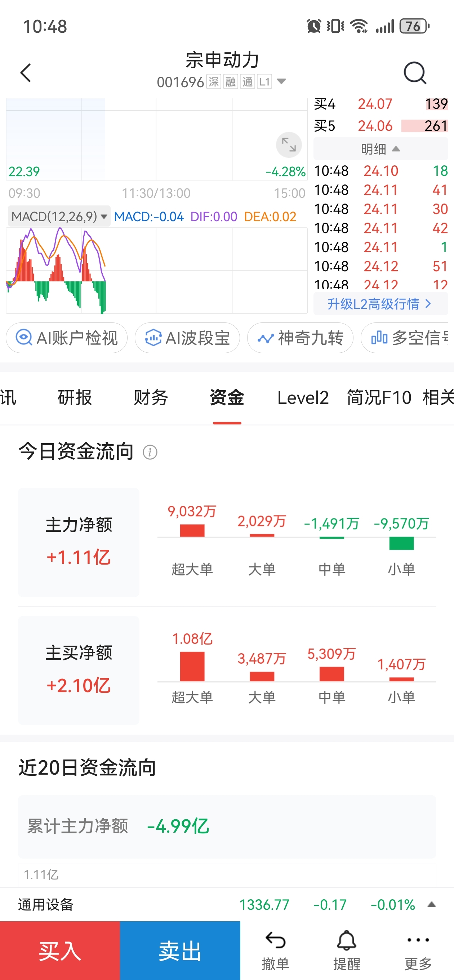This screenshot has width=454, height=980.
Task: Switch to the 财务 tab
Action: click(151, 397)
